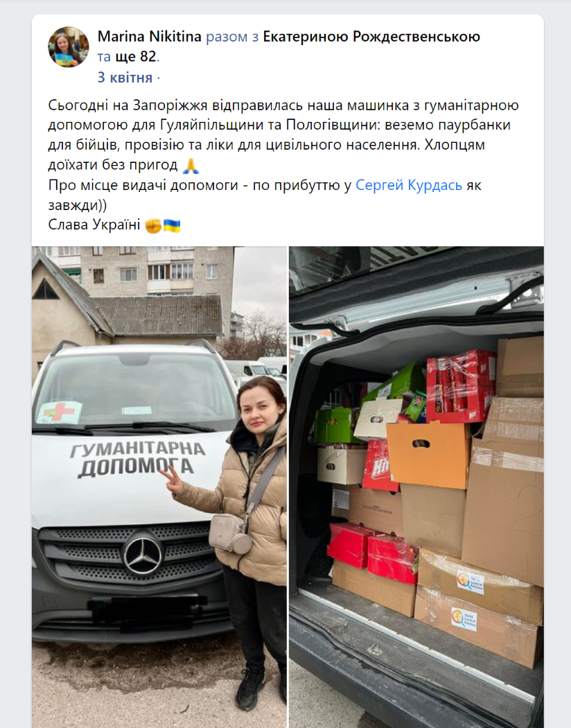Viewport: 571px width, 728px height.
Task: Open tagged profile Екатериною Рождественською
Action: [371, 37]
